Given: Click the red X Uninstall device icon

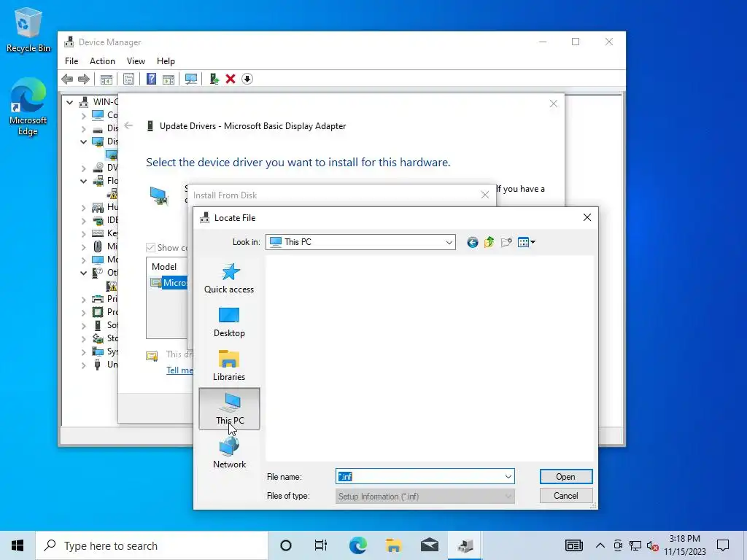Looking at the screenshot, I should pos(231,79).
